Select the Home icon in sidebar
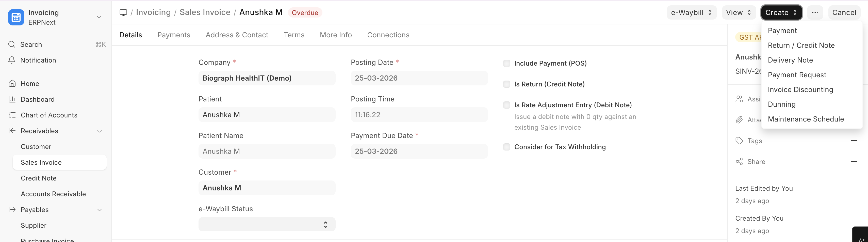 point(11,83)
